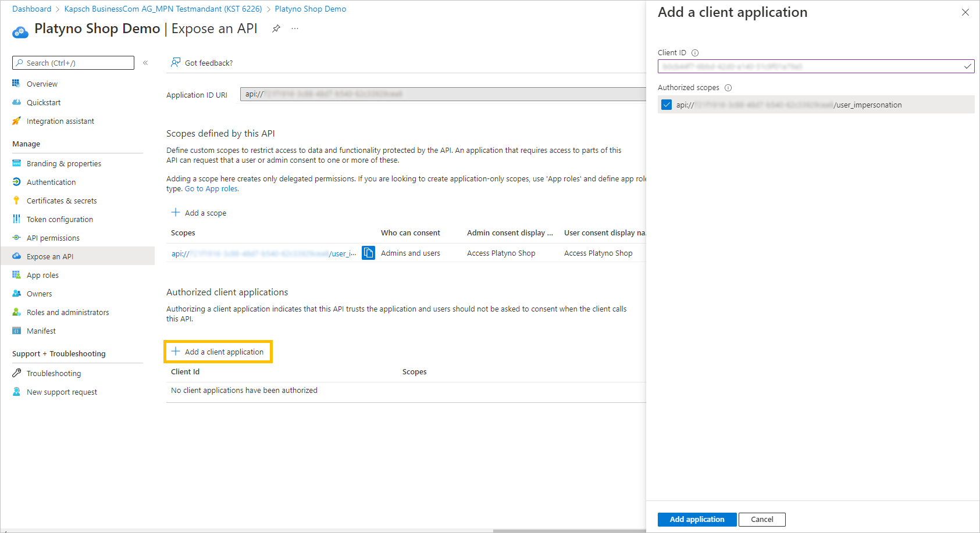Screen dimensions: 980x533
Task: Open Branding & properties menu item
Action: coord(64,163)
